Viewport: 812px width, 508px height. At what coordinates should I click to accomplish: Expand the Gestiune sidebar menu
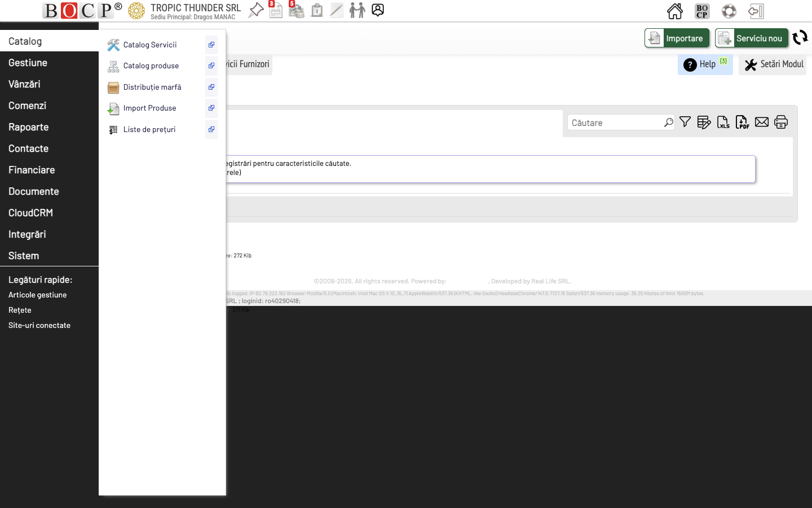tap(28, 63)
